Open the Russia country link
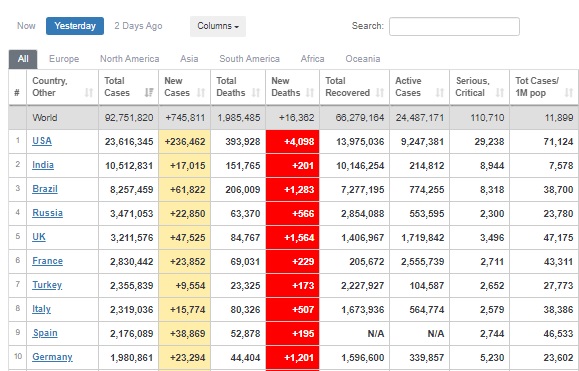Screen dimensions: 579x371 point(47,213)
